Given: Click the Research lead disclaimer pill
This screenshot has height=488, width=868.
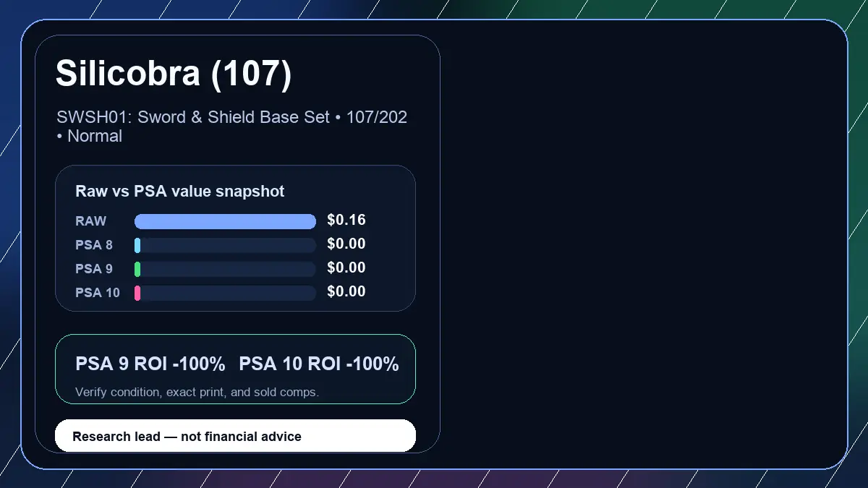Looking at the screenshot, I should coord(235,436).
